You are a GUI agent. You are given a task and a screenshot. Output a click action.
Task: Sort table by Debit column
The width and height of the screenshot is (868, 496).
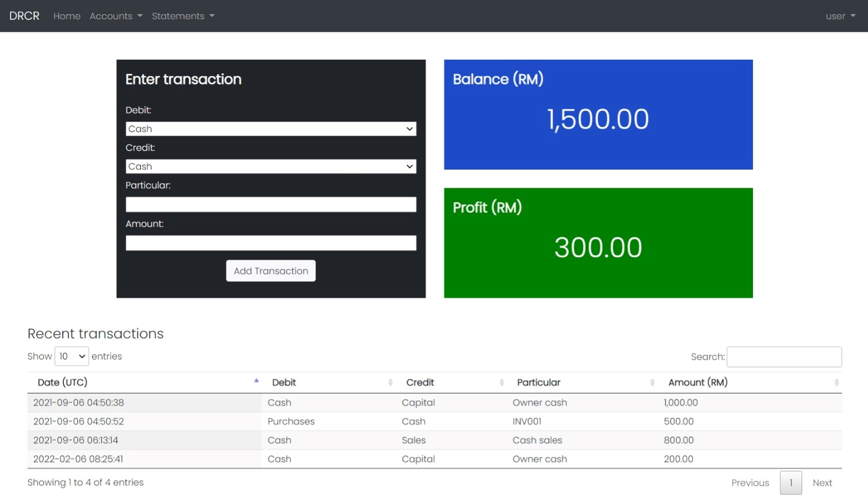click(x=329, y=383)
